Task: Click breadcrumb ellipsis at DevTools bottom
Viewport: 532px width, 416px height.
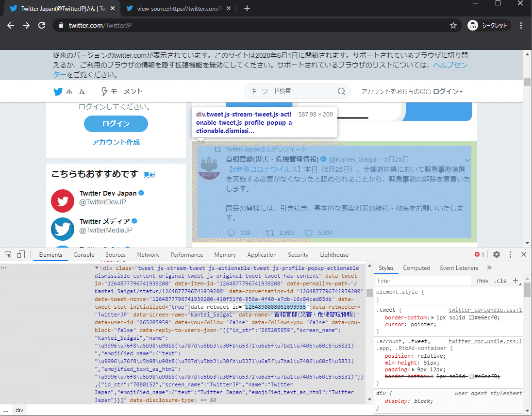Action: point(6,410)
